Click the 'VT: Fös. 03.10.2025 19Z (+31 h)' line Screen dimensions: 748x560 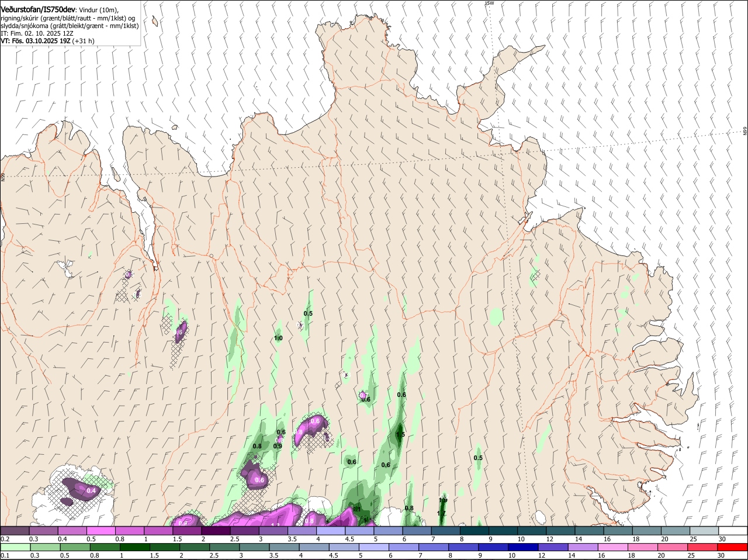(47, 41)
